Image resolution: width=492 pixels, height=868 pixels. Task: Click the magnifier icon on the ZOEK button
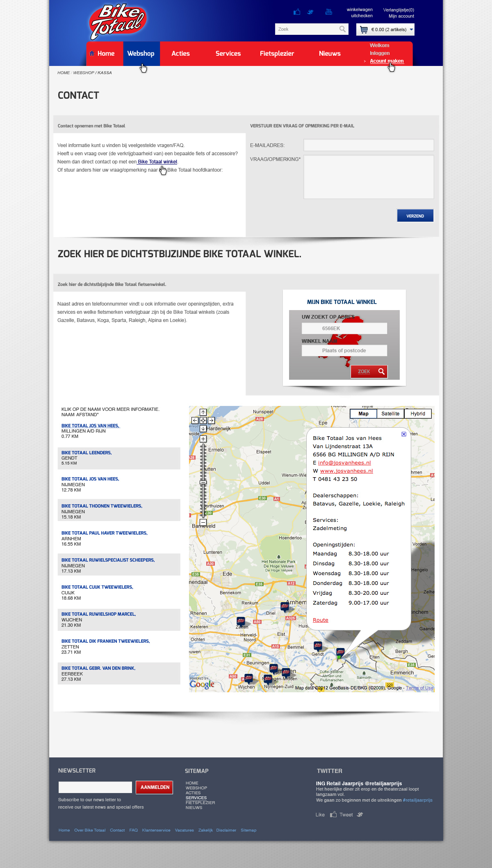click(381, 372)
